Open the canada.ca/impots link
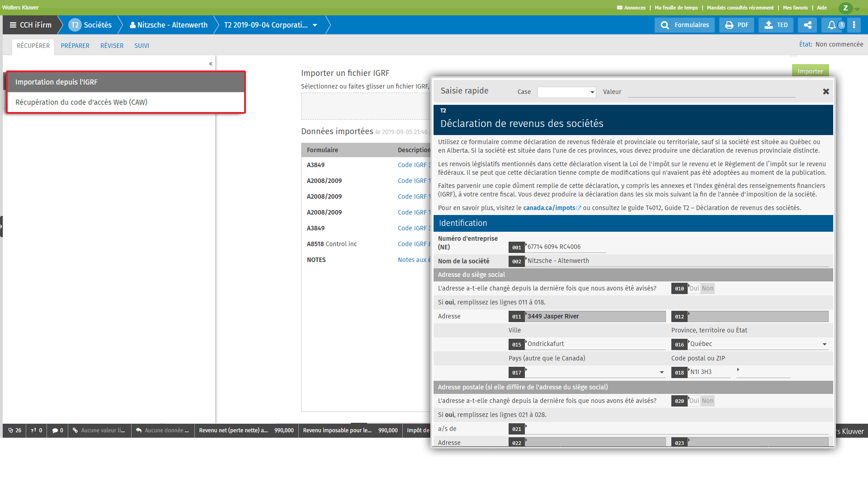Screen dimensions: 868x477 tap(549, 208)
